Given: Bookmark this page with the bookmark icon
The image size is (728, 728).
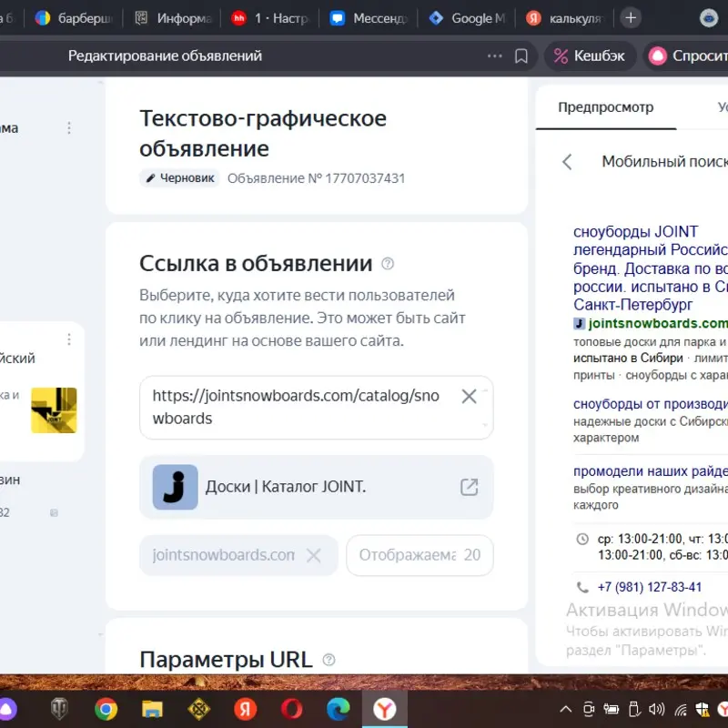Looking at the screenshot, I should point(521,56).
